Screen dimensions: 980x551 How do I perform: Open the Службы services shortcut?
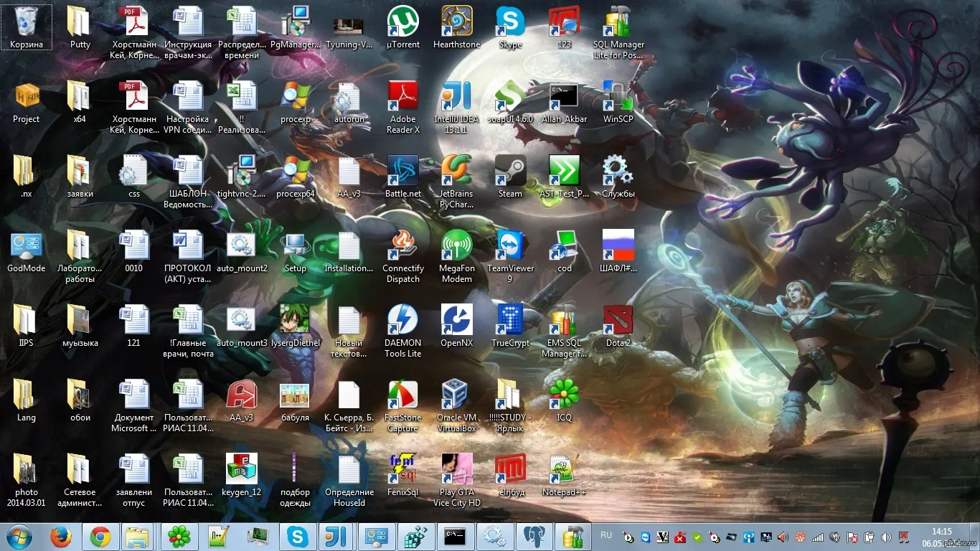pyautogui.click(x=618, y=176)
